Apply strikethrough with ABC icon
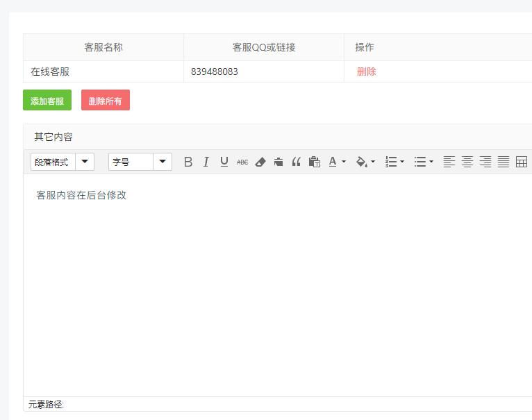Screen dimensions: 532x420 [x=242, y=162]
